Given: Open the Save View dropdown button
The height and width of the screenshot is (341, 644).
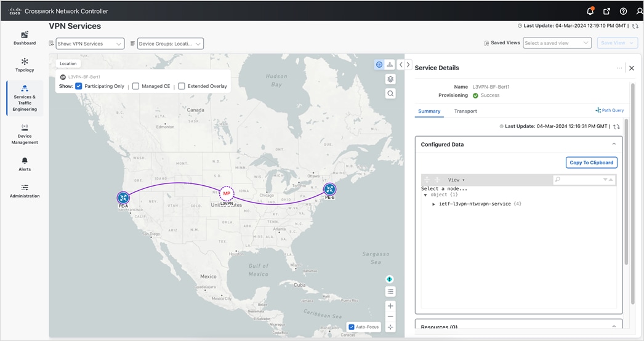Looking at the screenshot, I should tap(618, 42).
